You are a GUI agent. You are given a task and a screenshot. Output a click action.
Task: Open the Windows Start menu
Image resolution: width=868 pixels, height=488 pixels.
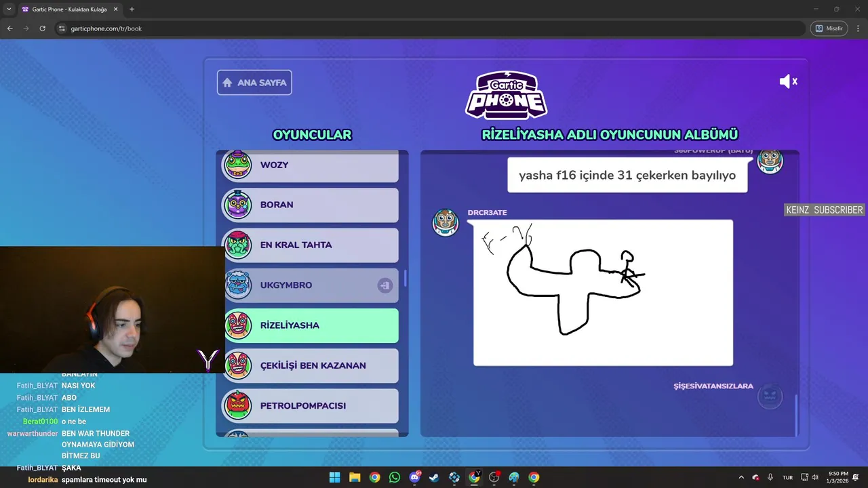pyautogui.click(x=334, y=477)
